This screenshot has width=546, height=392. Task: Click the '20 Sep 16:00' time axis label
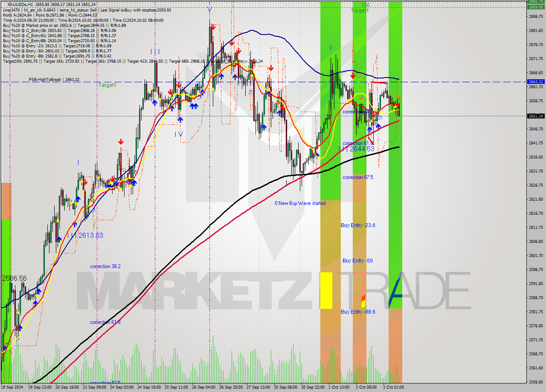[x=67, y=387]
